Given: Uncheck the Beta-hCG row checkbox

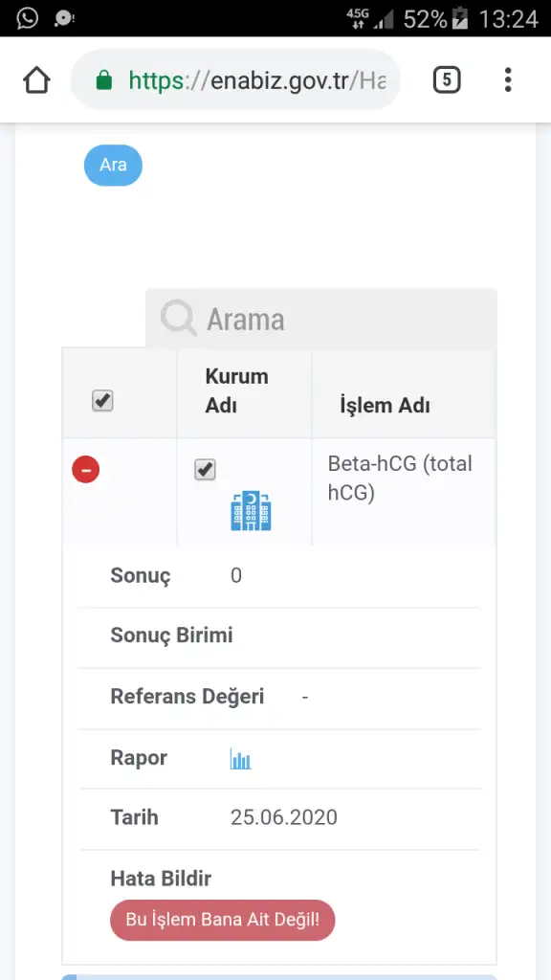Looking at the screenshot, I should point(205,469).
